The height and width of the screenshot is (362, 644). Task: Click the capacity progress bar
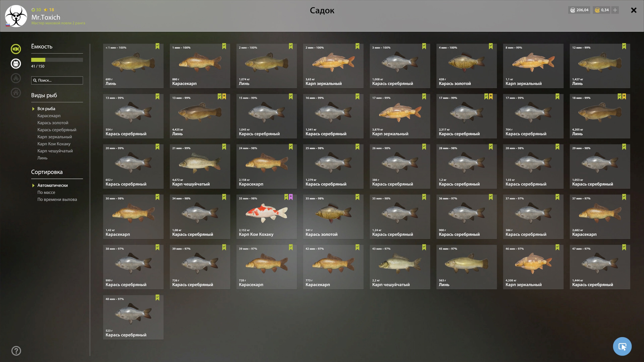pos(57,60)
